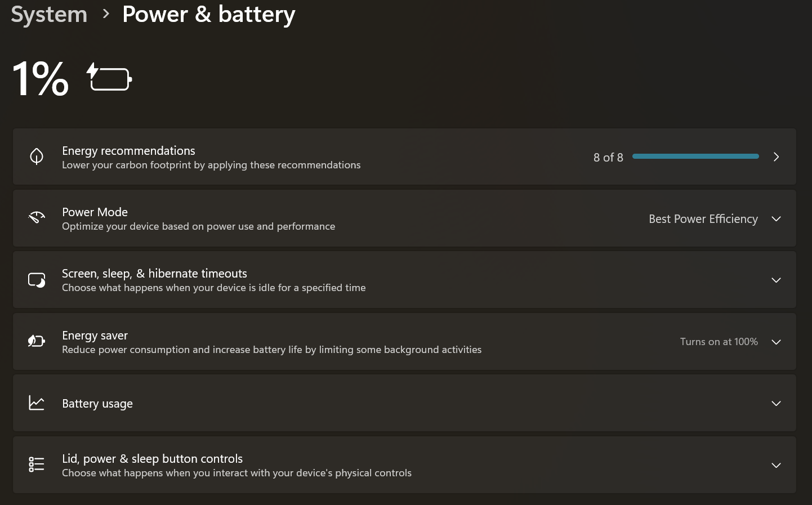The width and height of the screenshot is (812, 505).
Task: Click the Energy recommendations progress bar
Action: 695,157
